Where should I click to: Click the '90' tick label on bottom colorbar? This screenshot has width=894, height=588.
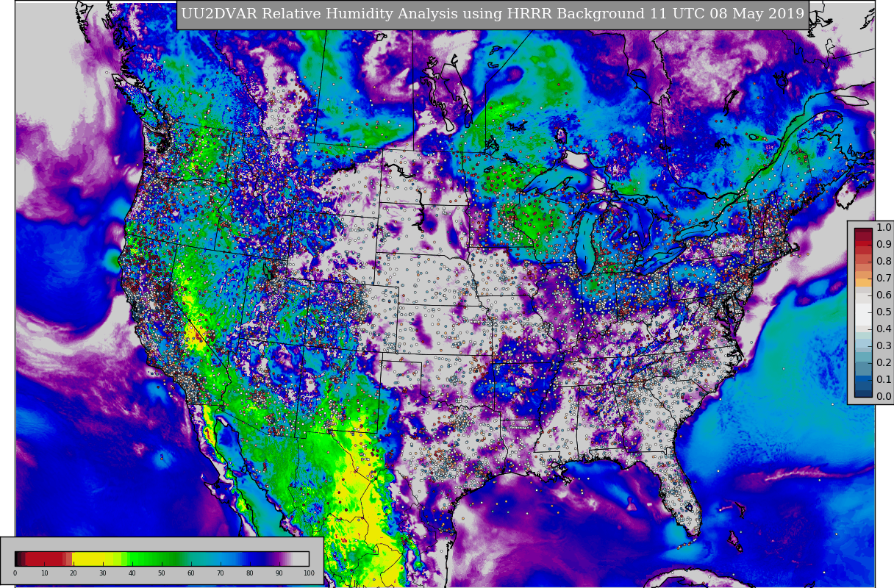279,573
